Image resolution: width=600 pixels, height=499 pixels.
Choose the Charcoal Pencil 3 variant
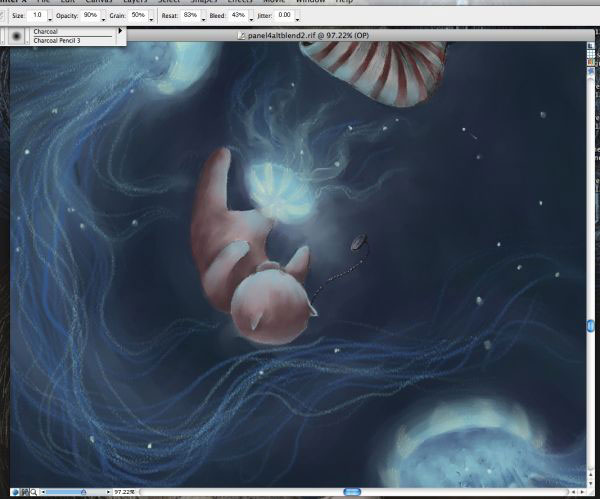[57, 41]
